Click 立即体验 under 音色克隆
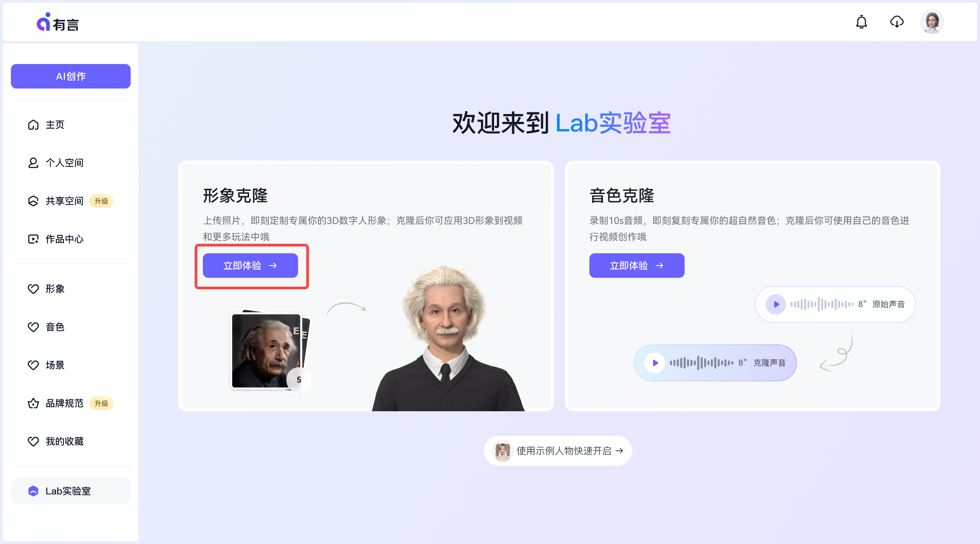Image resolution: width=980 pixels, height=544 pixels. (x=636, y=266)
